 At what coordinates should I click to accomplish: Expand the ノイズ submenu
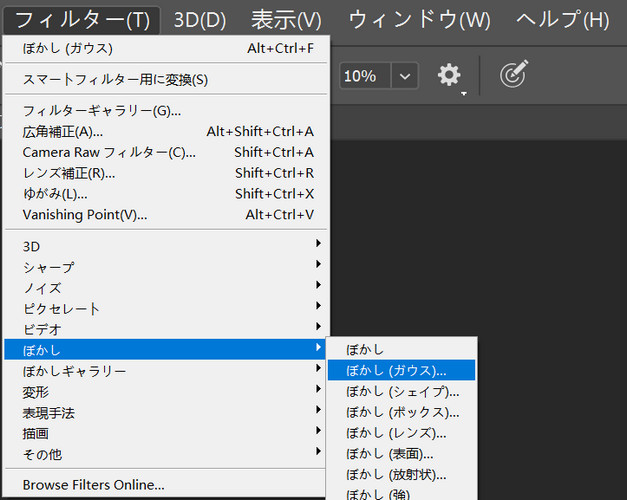(166, 288)
